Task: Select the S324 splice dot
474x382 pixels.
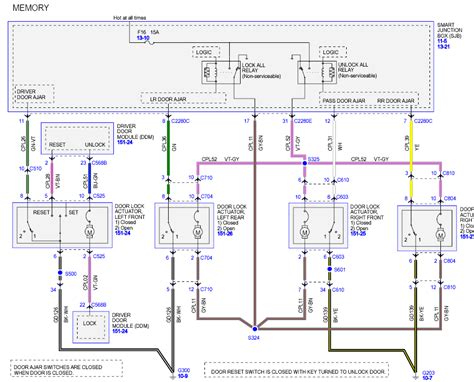Action: 255,329
